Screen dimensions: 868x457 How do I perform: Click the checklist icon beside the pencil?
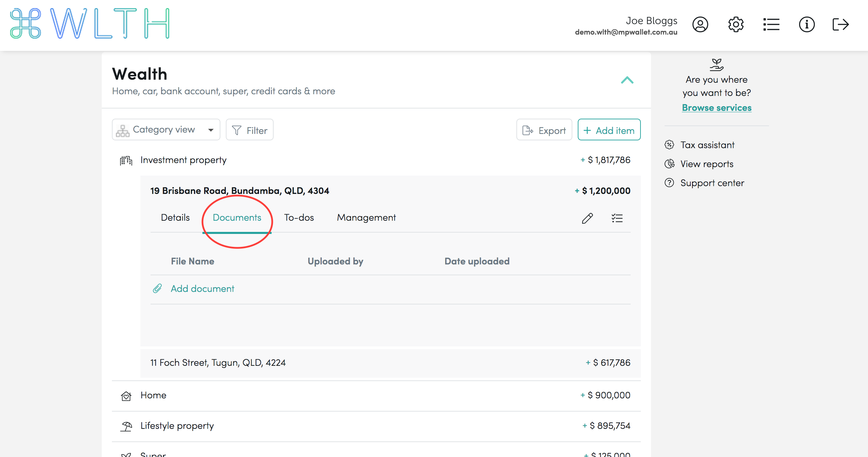tap(617, 218)
